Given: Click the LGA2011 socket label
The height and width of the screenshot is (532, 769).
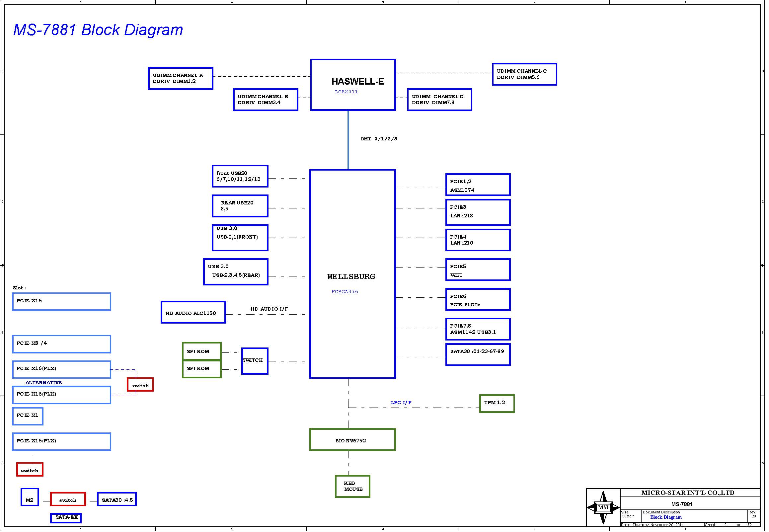Looking at the screenshot, I should coord(346,92).
